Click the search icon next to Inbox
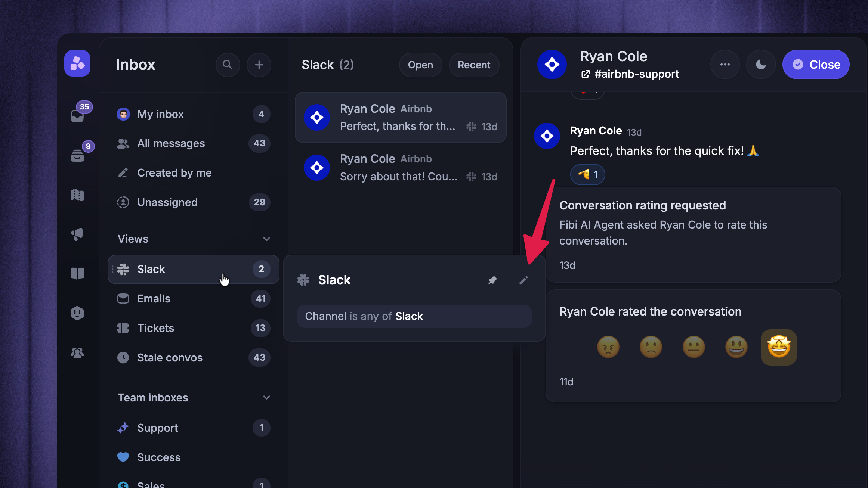868x488 pixels. click(228, 65)
